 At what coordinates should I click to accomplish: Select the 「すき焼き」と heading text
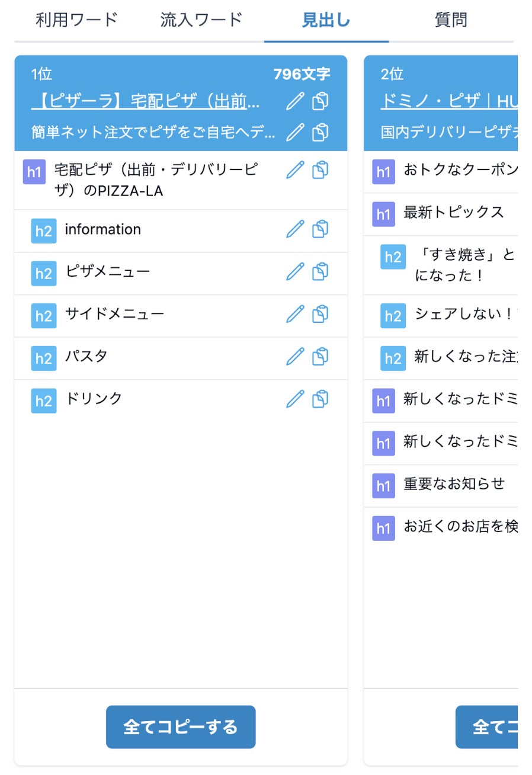click(x=466, y=265)
